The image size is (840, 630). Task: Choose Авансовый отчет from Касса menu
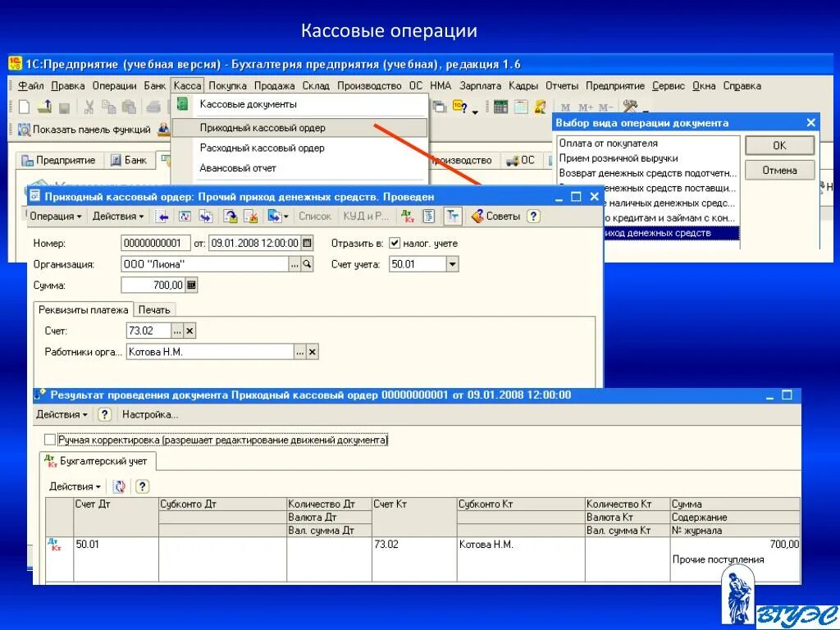(x=300, y=168)
